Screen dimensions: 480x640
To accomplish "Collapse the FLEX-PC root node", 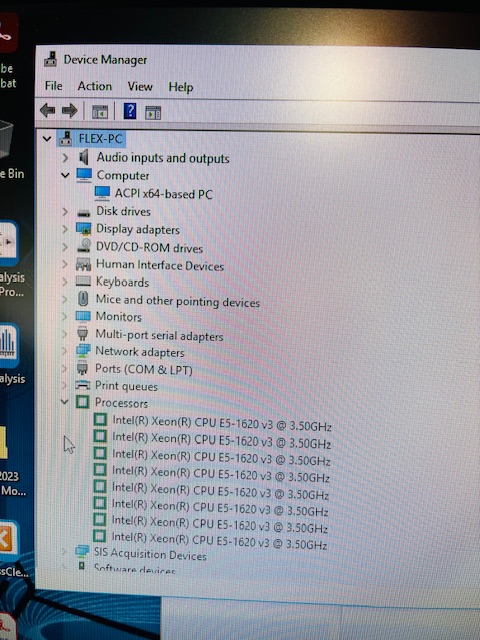I will pyautogui.click(x=47, y=139).
